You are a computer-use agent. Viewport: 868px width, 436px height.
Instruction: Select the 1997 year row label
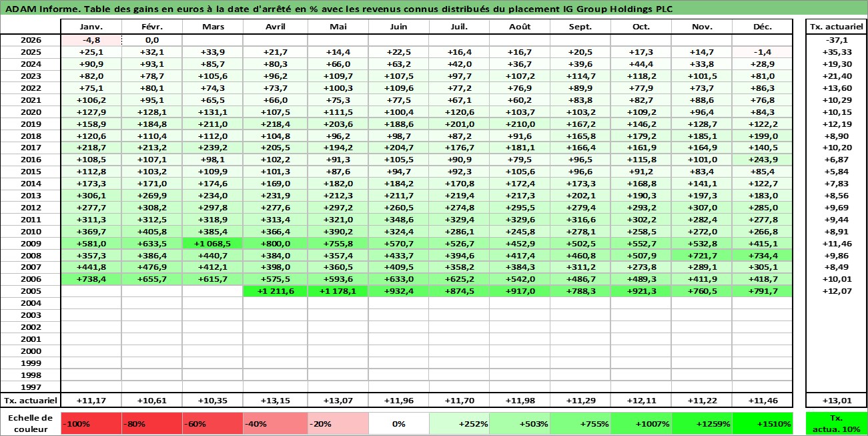point(31,387)
